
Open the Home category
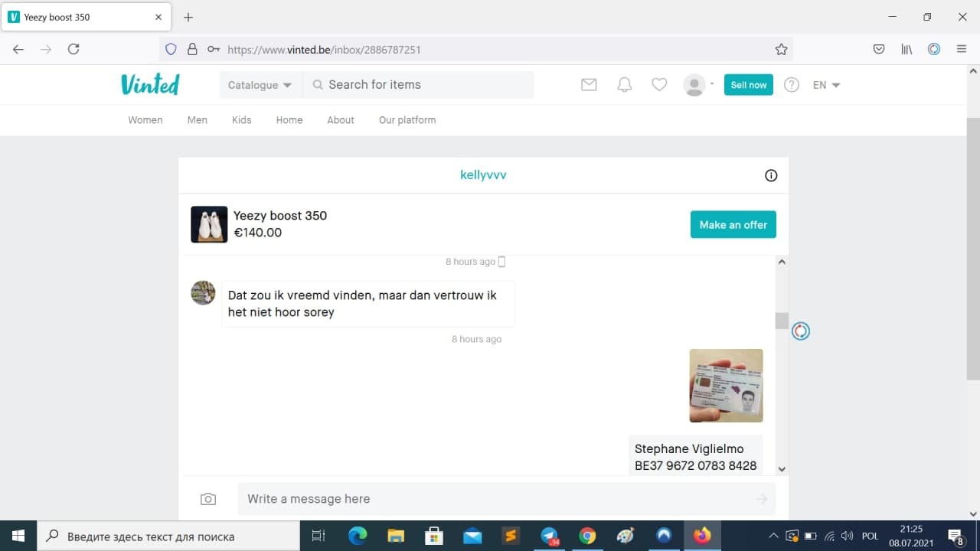tap(289, 120)
